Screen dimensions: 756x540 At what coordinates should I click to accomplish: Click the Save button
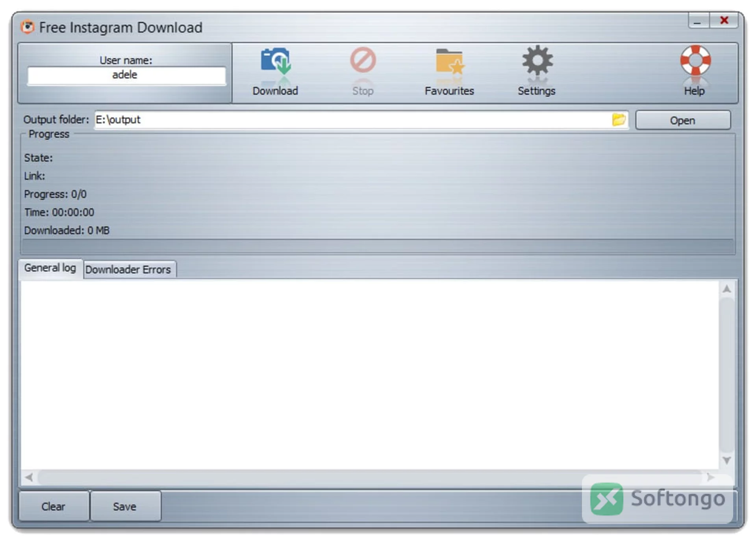tap(125, 506)
